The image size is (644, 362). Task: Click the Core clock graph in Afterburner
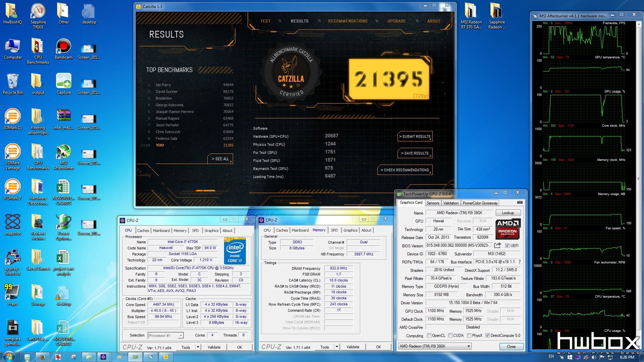[x=584, y=142]
